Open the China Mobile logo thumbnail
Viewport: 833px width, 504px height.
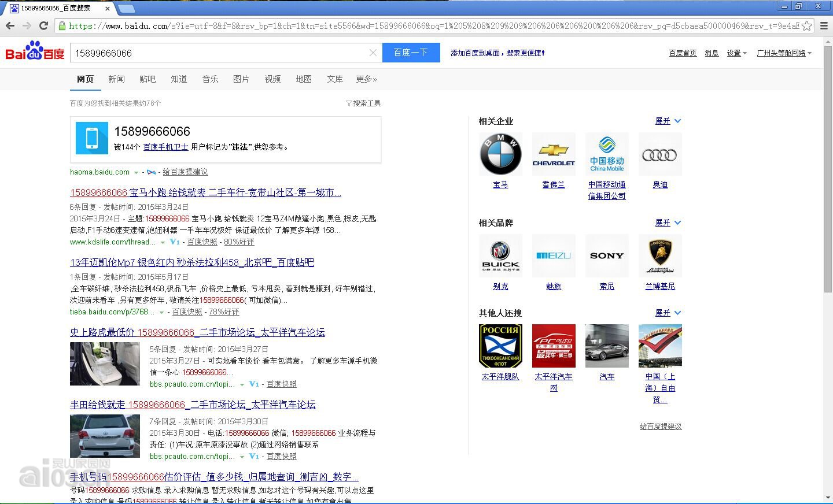[607, 154]
